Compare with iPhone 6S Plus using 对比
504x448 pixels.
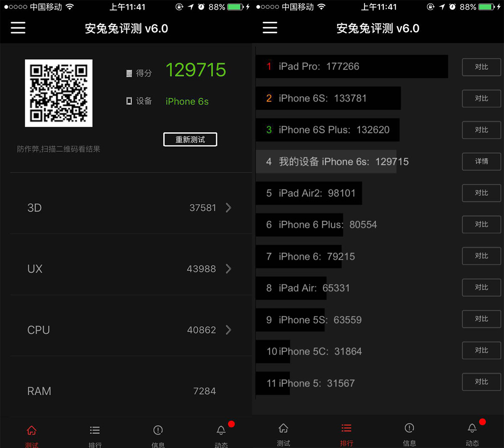tap(482, 130)
